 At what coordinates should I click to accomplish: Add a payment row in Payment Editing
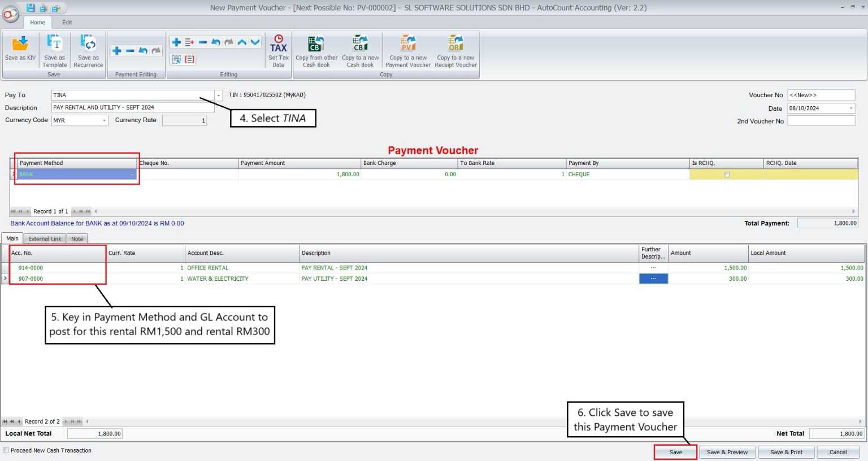[x=117, y=51]
